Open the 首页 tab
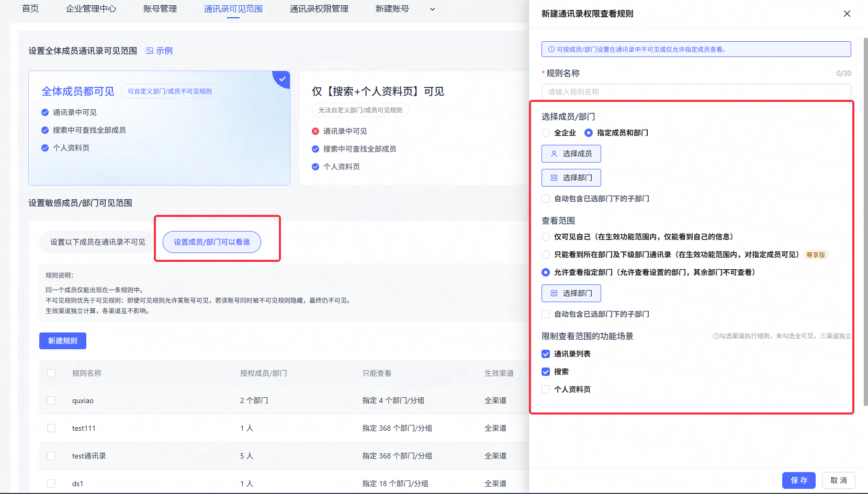The height and width of the screenshot is (494, 868). (x=30, y=9)
